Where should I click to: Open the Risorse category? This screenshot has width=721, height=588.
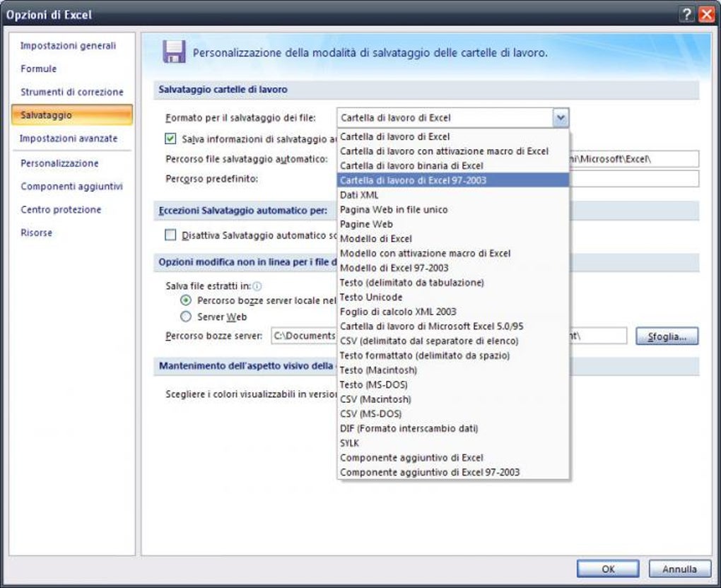36,233
